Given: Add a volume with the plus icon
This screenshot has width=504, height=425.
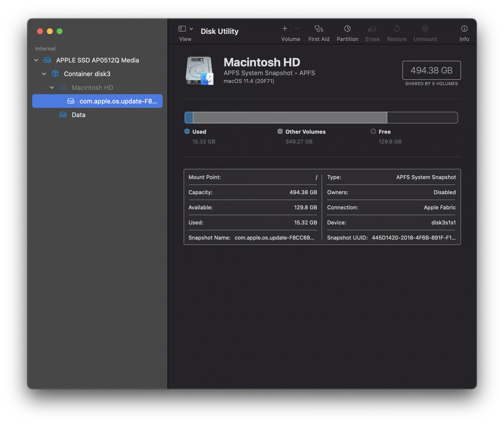Looking at the screenshot, I should (x=285, y=29).
